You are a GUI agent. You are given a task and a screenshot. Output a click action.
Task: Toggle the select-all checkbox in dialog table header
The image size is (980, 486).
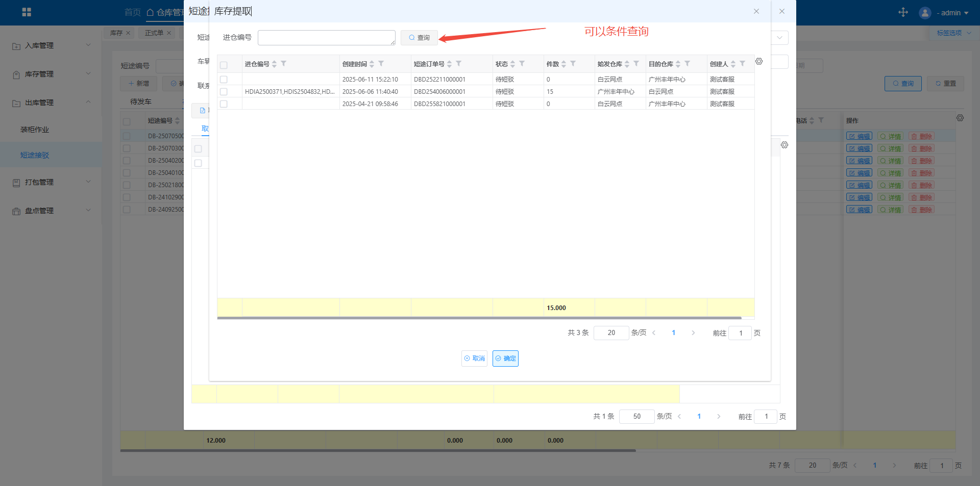click(x=224, y=65)
